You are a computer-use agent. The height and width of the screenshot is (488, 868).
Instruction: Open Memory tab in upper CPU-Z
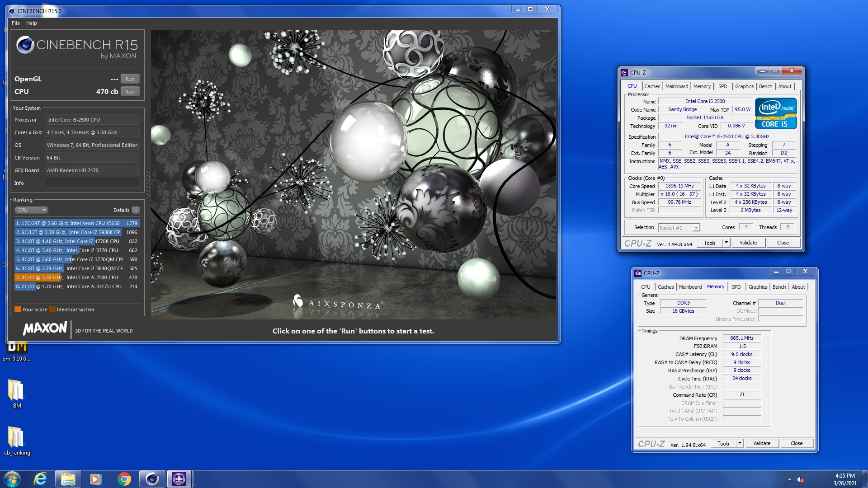(702, 86)
